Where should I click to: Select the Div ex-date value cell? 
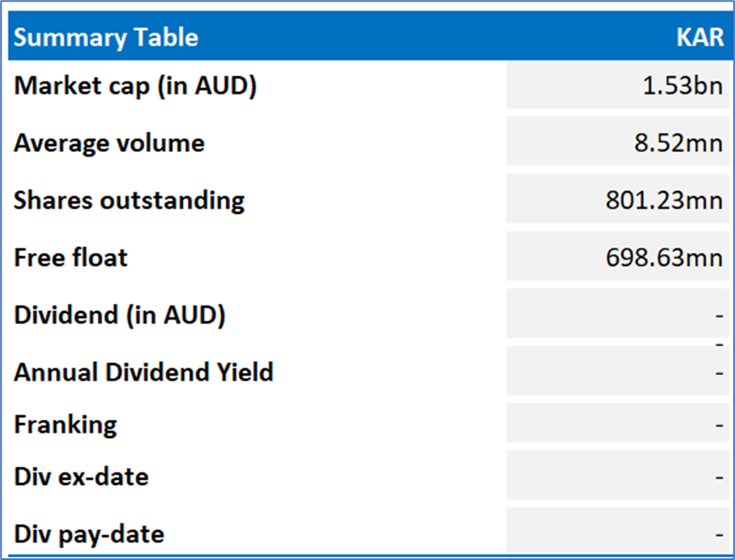point(617,478)
